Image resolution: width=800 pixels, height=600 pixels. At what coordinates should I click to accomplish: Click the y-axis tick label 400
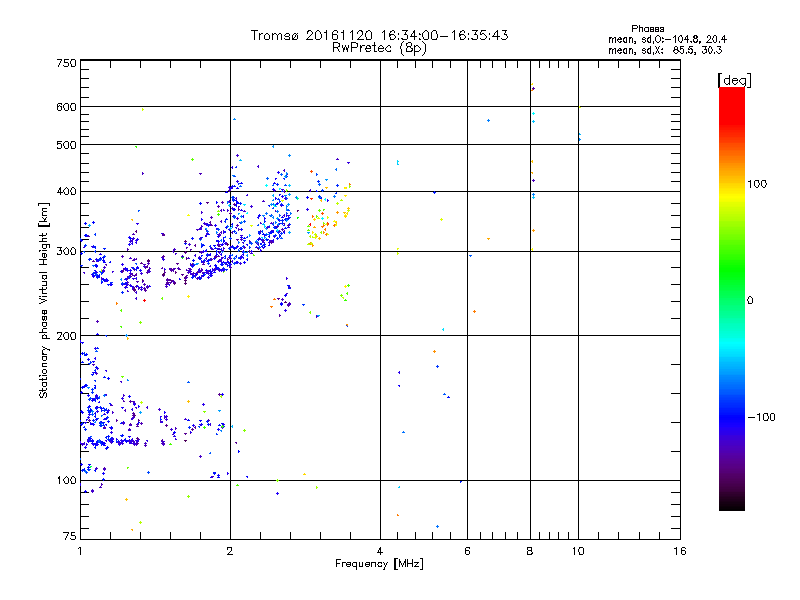pos(66,192)
